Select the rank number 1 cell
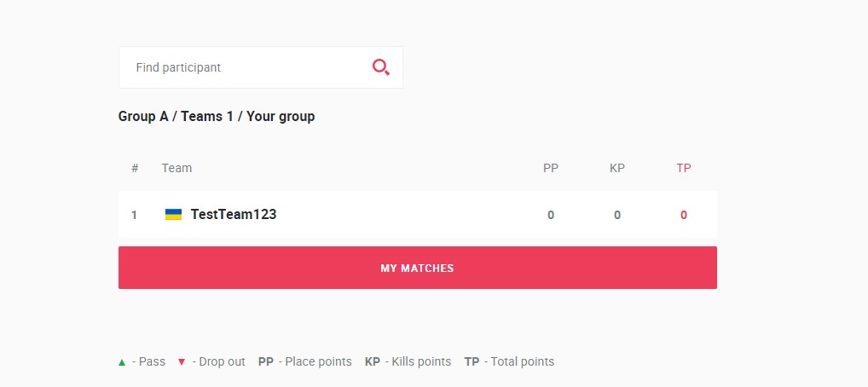The image size is (868, 387). click(134, 215)
